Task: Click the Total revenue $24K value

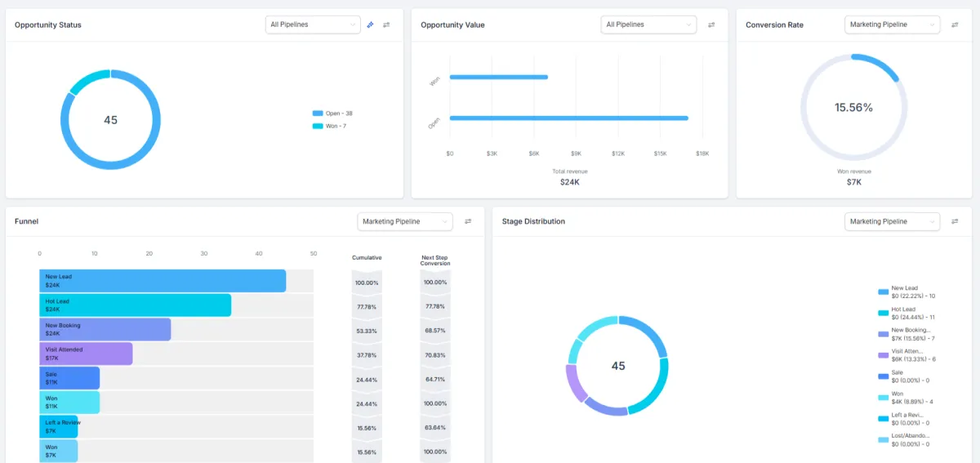Action: pos(569,182)
